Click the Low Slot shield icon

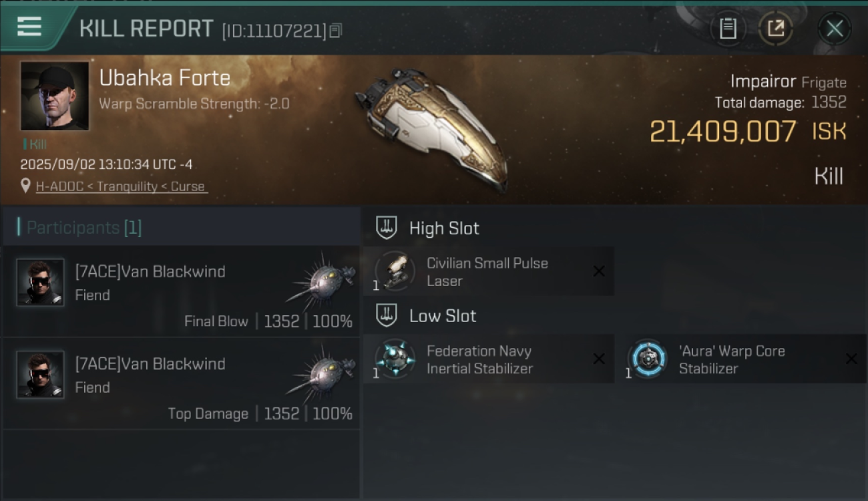pyautogui.click(x=387, y=315)
